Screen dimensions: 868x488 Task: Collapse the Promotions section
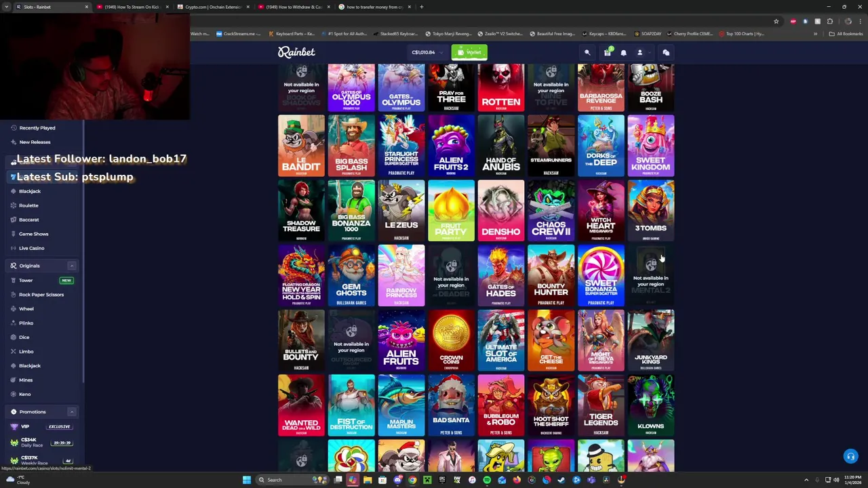click(71, 411)
